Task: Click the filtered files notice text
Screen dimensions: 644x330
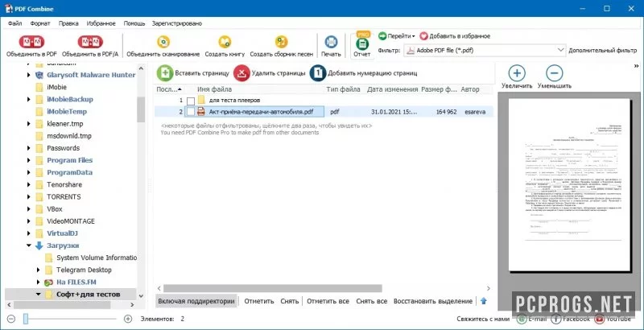Action: tap(266, 126)
